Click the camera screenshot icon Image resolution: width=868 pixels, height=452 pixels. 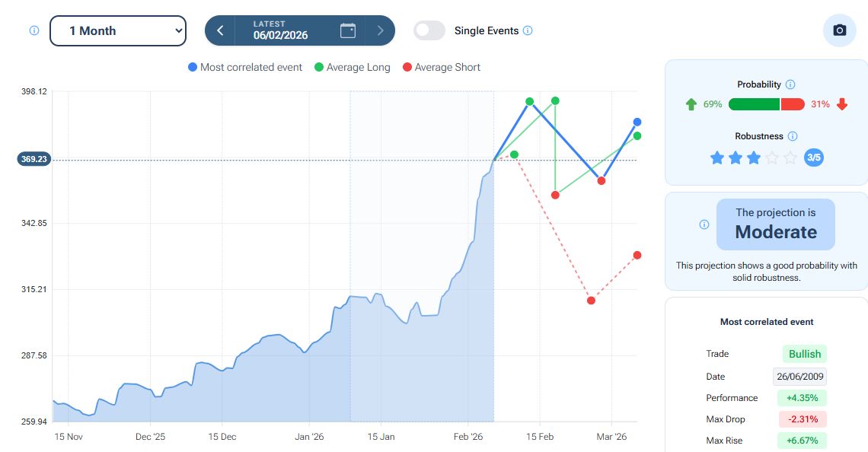click(839, 30)
